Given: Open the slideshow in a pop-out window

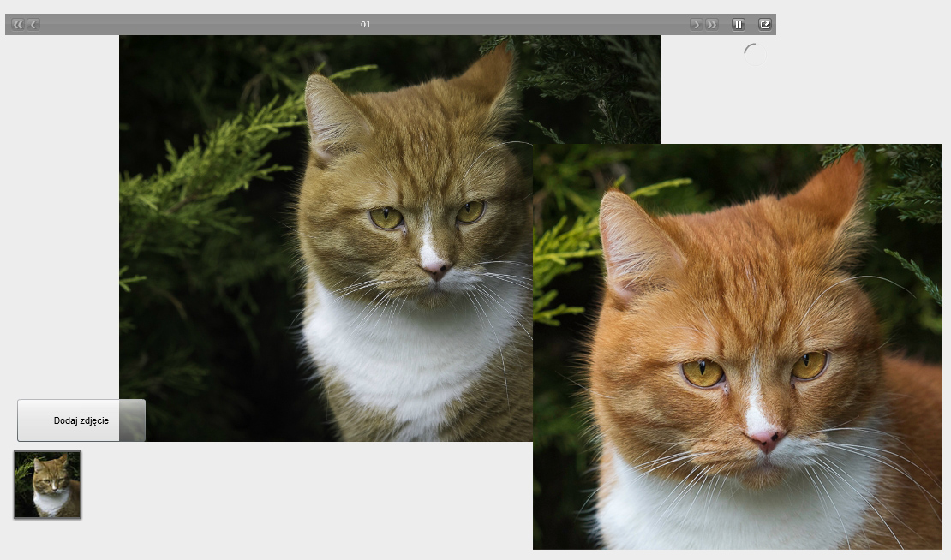Looking at the screenshot, I should coord(764,25).
